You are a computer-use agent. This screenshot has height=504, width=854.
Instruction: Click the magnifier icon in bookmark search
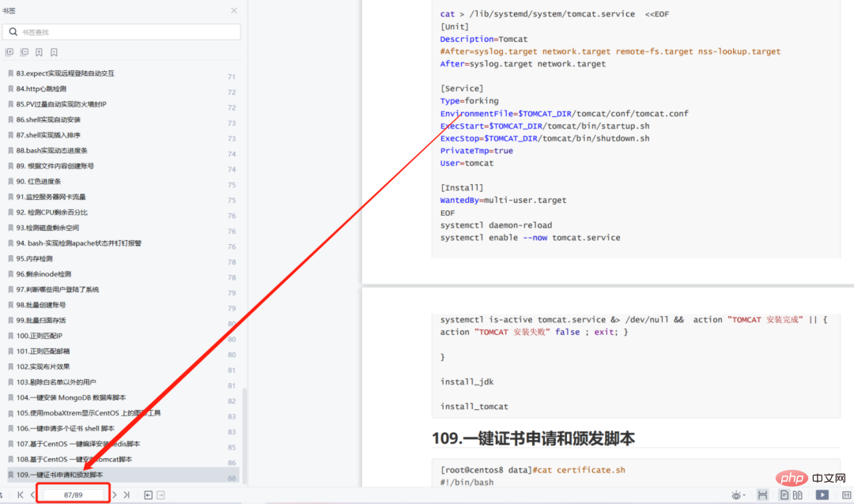(x=13, y=32)
